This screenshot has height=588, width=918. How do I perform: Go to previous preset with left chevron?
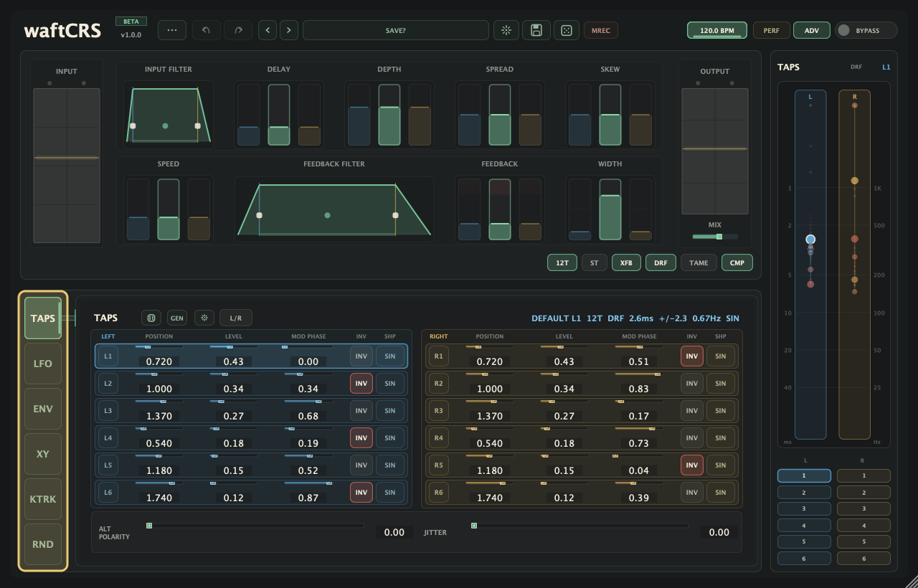(x=268, y=30)
